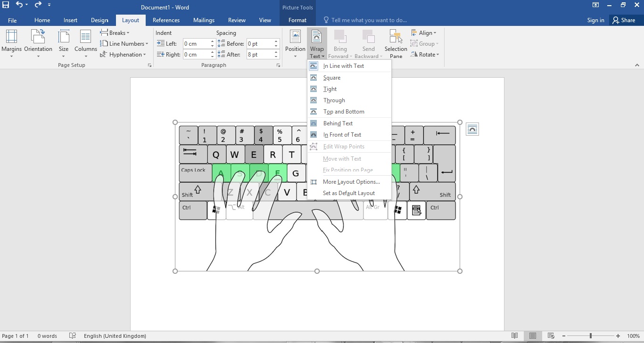Click the proofing errors icon
The width and height of the screenshot is (644, 343).
tap(72, 336)
